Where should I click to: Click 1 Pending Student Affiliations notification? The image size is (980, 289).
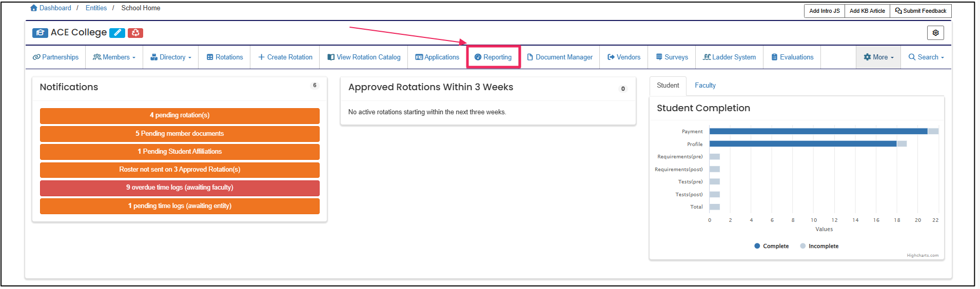point(180,152)
